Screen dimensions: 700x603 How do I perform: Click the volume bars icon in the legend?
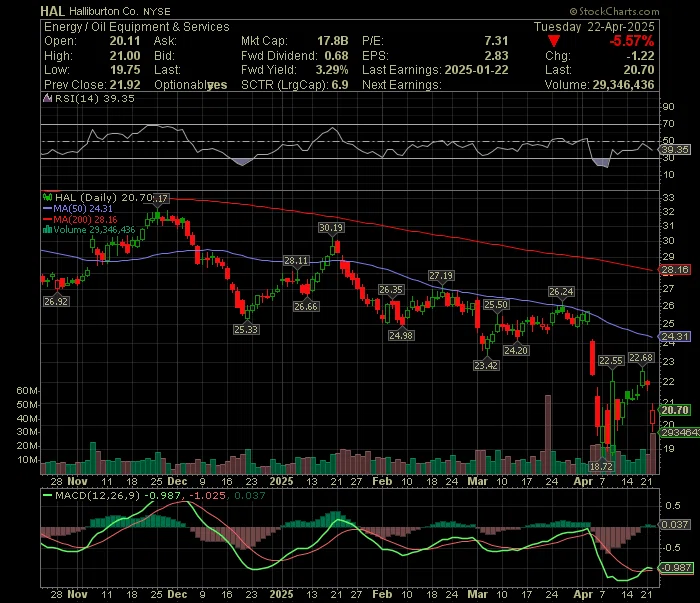coord(47,230)
